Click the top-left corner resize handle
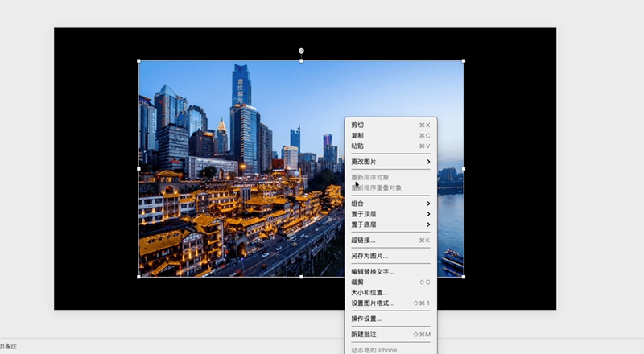Viewport: 644px width, 354px height. coord(138,61)
